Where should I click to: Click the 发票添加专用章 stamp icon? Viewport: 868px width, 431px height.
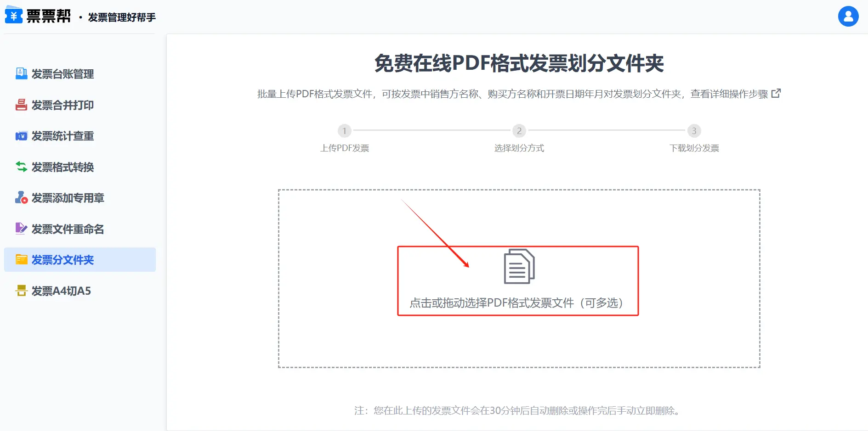click(x=21, y=198)
